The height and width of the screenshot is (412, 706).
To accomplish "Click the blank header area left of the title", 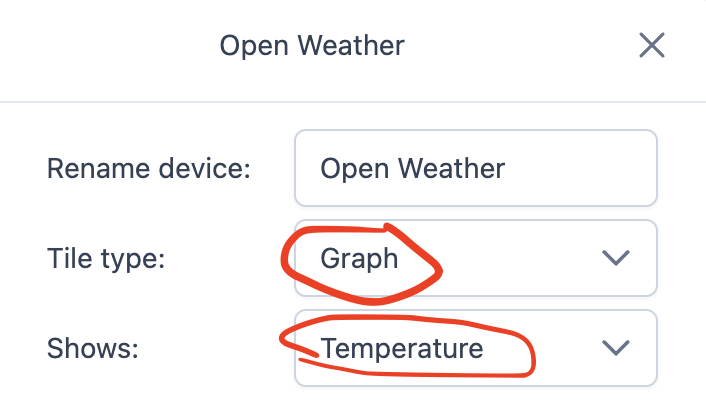I will coord(100,45).
